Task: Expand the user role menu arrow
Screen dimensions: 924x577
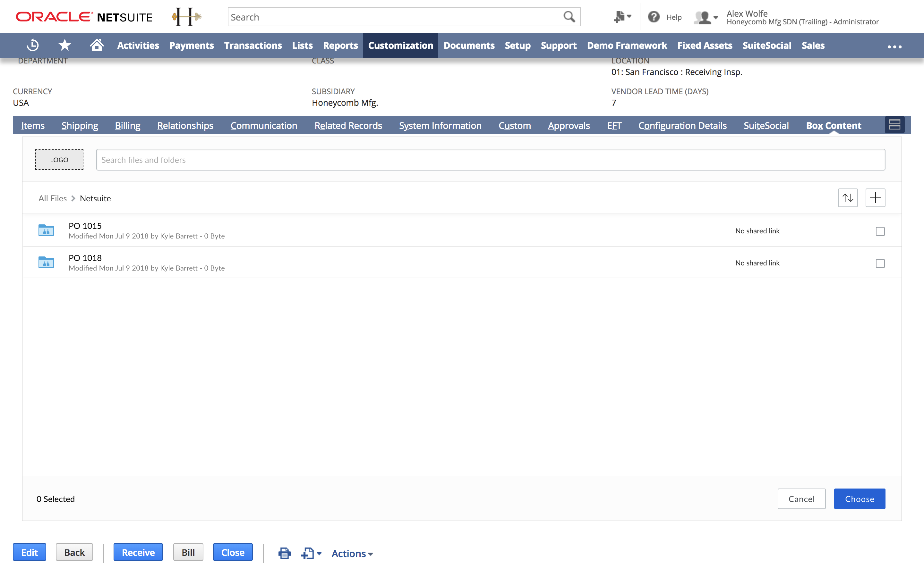Action: pyautogui.click(x=715, y=17)
